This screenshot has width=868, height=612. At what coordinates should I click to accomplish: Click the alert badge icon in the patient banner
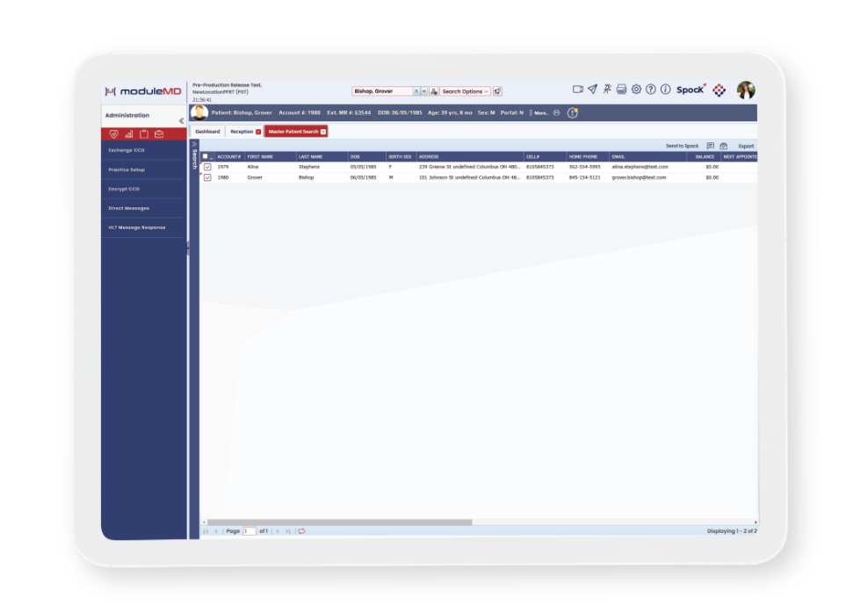click(573, 113)
